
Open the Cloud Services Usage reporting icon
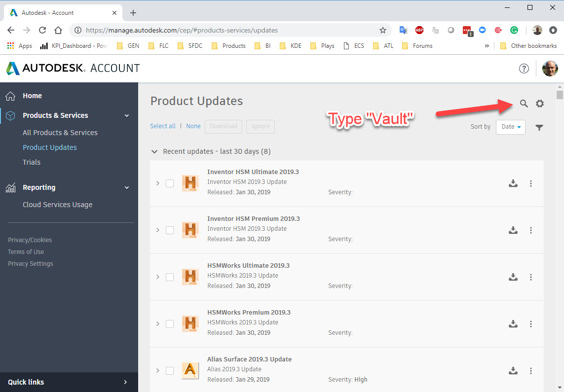[10, 187]
